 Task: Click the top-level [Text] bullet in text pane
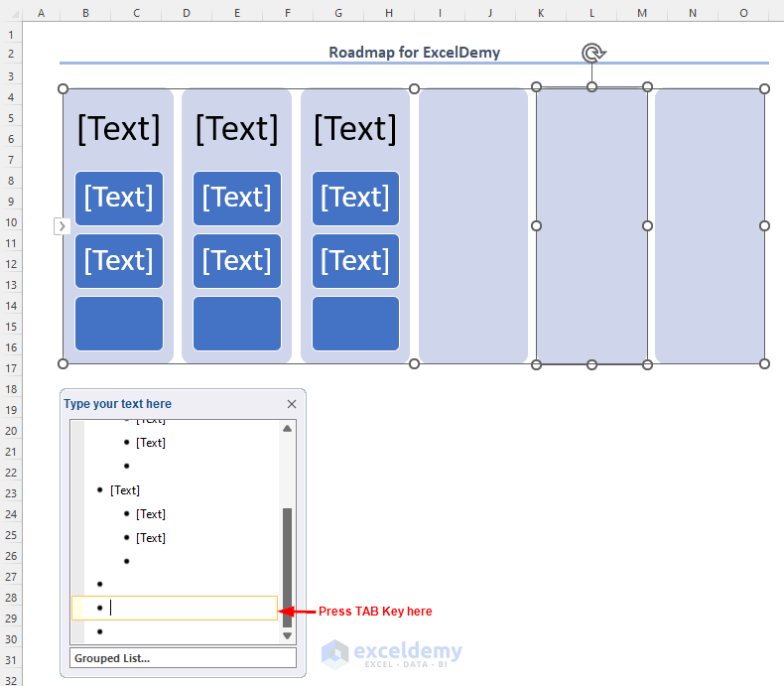[124, 490]
